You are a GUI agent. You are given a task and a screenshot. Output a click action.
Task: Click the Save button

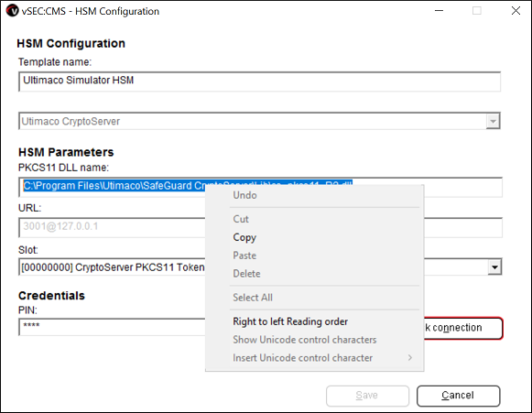(x=367, y=396)
